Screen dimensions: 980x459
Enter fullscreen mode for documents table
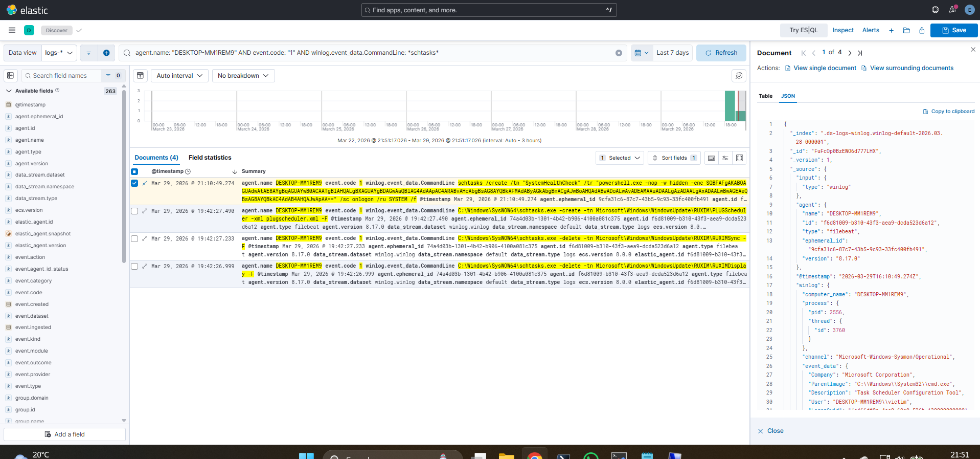click(739, 158)
